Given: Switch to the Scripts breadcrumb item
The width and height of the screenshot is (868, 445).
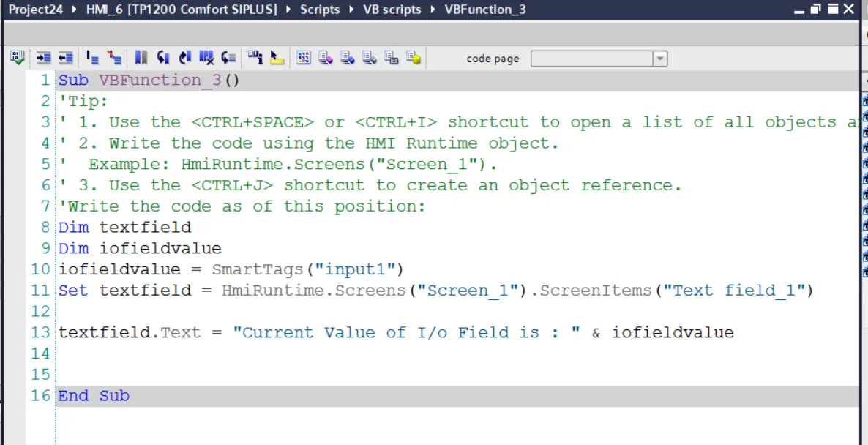Looking at the screenshot, I should (x=320, y=9).
